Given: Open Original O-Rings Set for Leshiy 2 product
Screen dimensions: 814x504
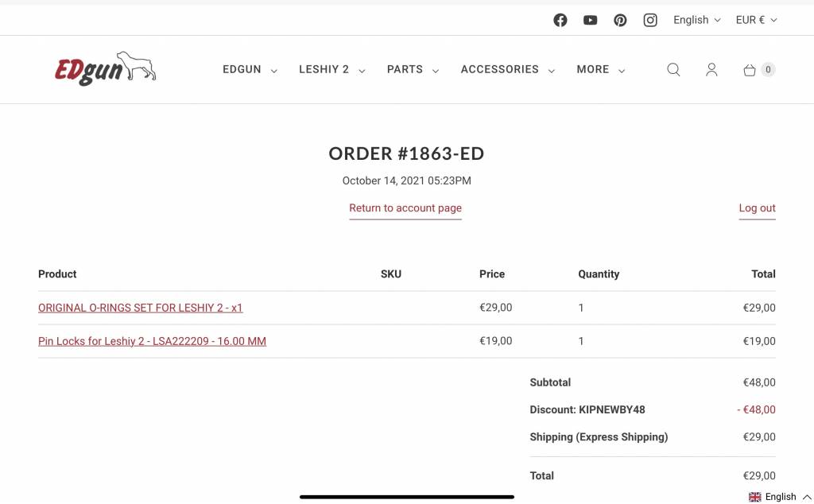Looking at the screenshot, I should coord(140,308).
